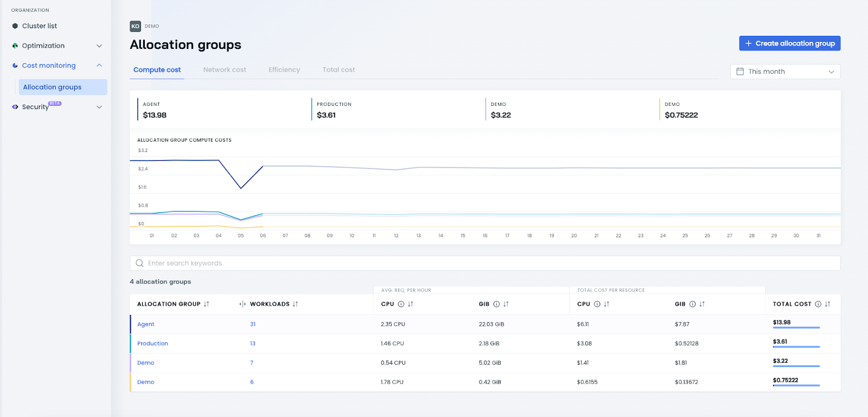This screenshot has width=868, height=417.
Task: Click calendar icon in date selector
Action: click(740, 72)
